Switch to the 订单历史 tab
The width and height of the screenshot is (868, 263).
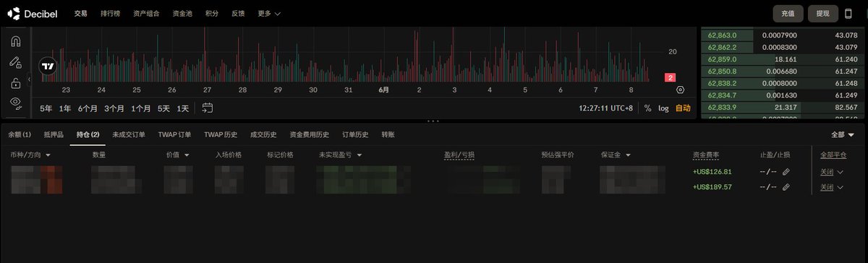pos(355,134)
